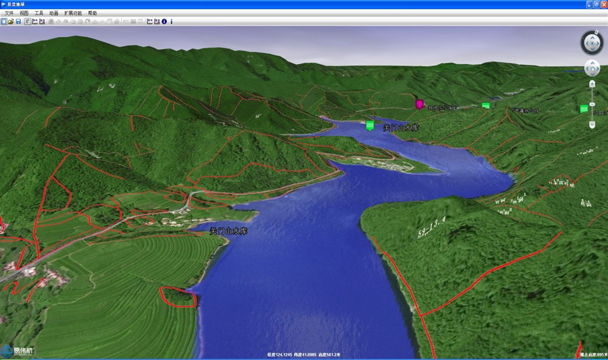Image resolution: width=608 pixels, height=360 pixels.
Task: Click the zoom slider handle
Action: [x=592, y=104]
